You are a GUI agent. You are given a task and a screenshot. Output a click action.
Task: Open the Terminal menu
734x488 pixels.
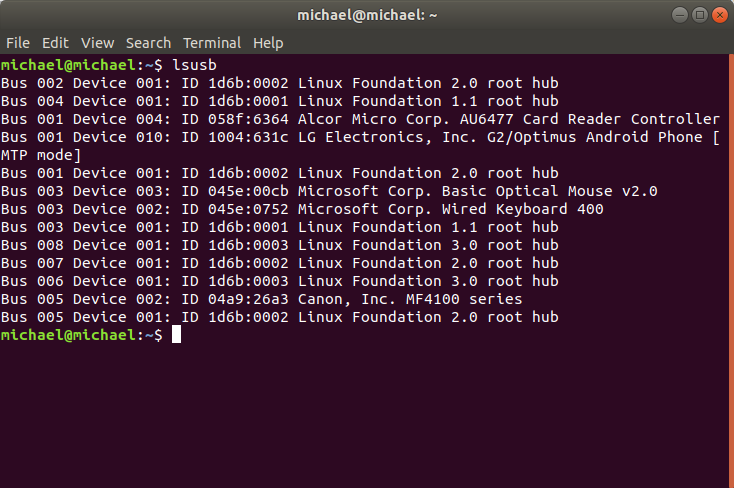pyautogui.click(x=212, y=43)
